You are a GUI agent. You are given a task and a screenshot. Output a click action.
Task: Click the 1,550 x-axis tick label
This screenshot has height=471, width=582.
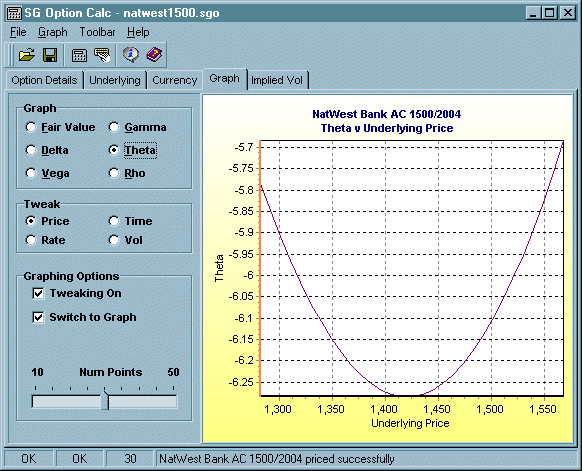pyautogui.click(x=543, y=409)
